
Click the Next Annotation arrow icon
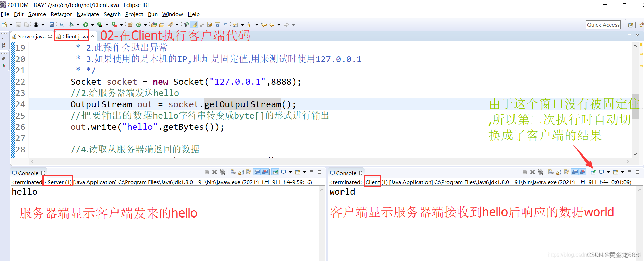click(235, 25)
